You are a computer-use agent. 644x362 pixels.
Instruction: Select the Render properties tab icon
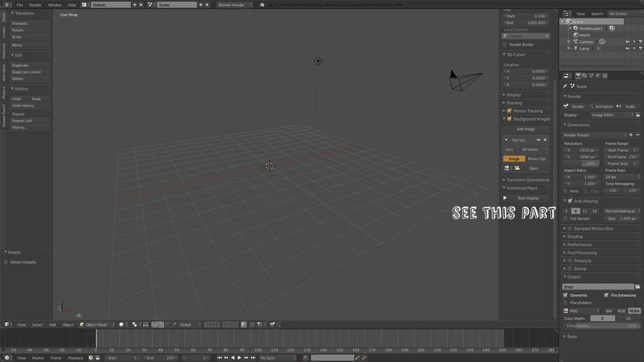578,76
